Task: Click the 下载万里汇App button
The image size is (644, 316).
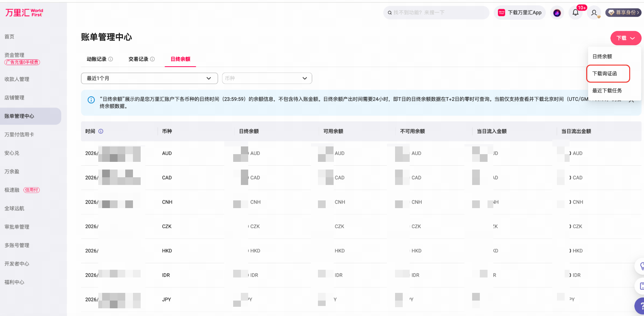Action: pyautogui.click(x=520, y=13)
